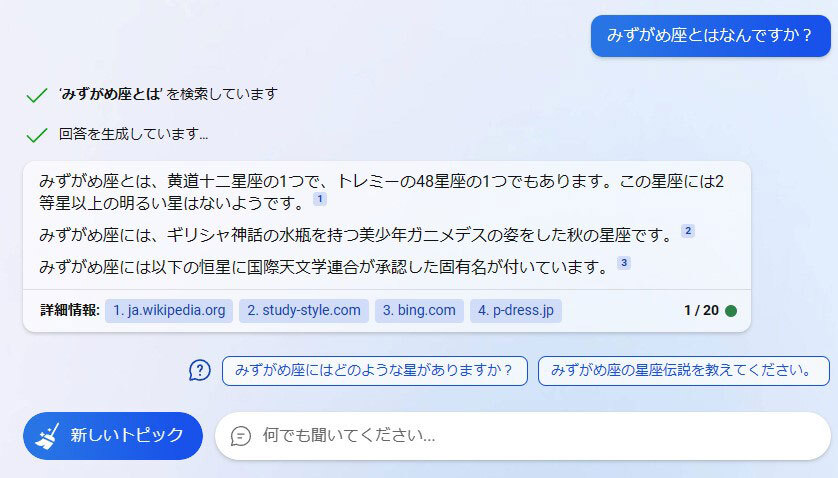Click the 1 / 20 conversation turn counter
Image resolution: width=838 pixels, height=478 pixels.
(701, 311)
